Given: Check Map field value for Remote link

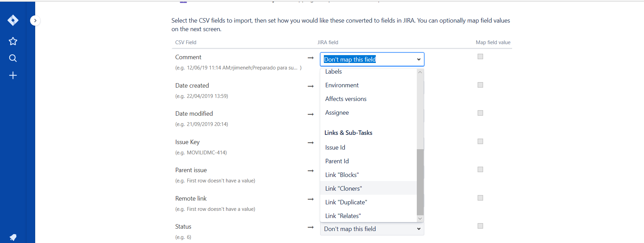Looking at the screenshot, I should 480,198.
